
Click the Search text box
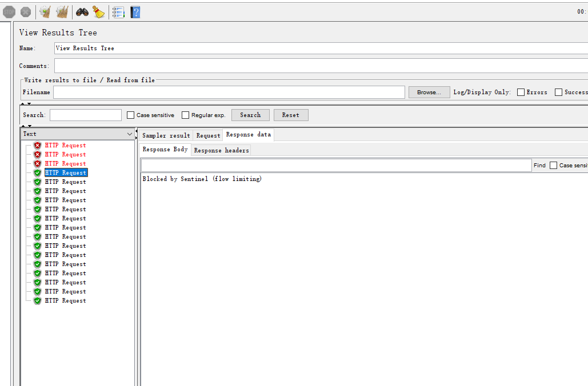pyautogui.click(x=86, y=115)
